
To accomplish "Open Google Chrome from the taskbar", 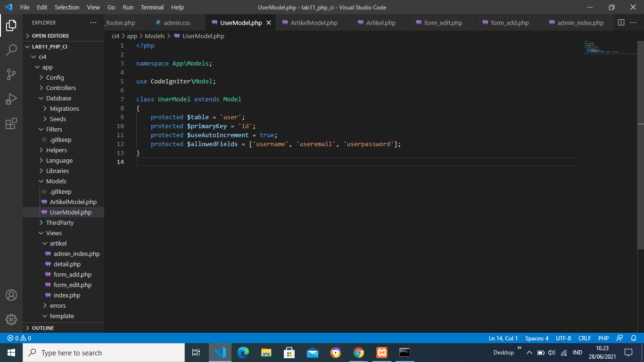I will pos(358,352).
